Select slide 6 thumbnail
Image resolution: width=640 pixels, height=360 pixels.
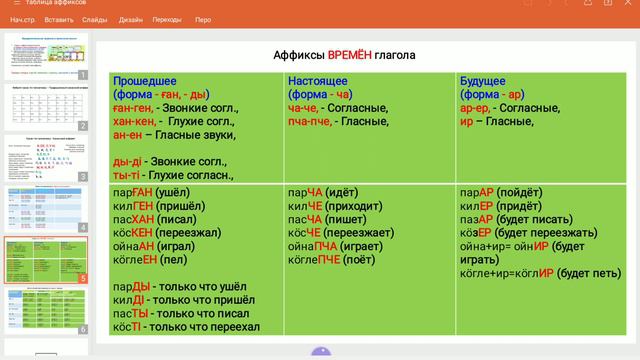point(46,311)
